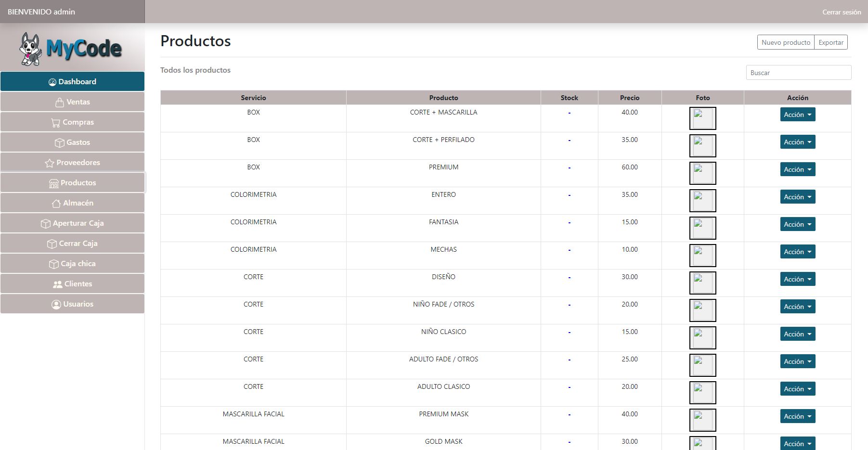Click the Proveedores star icon
Viewport: 868px width, 450px height.
(50, 163)
